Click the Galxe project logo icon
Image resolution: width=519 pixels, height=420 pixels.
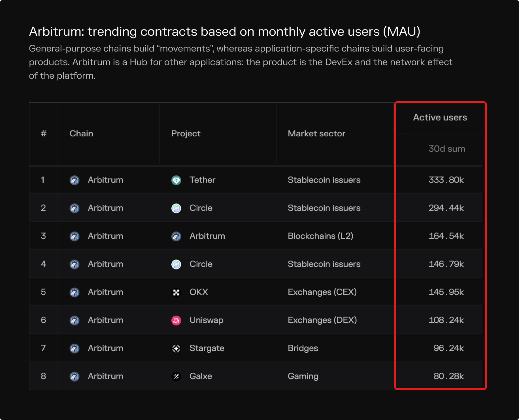[176, 376]
